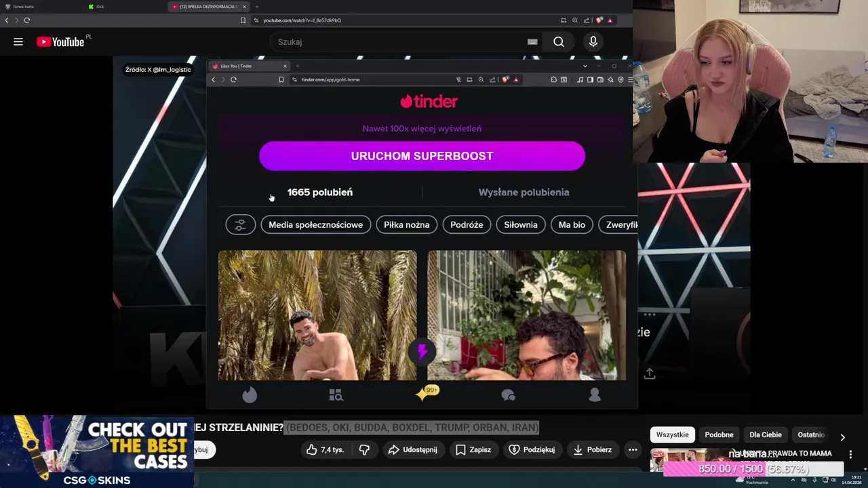Bookmark the Tinder page

tap(281, 80)
